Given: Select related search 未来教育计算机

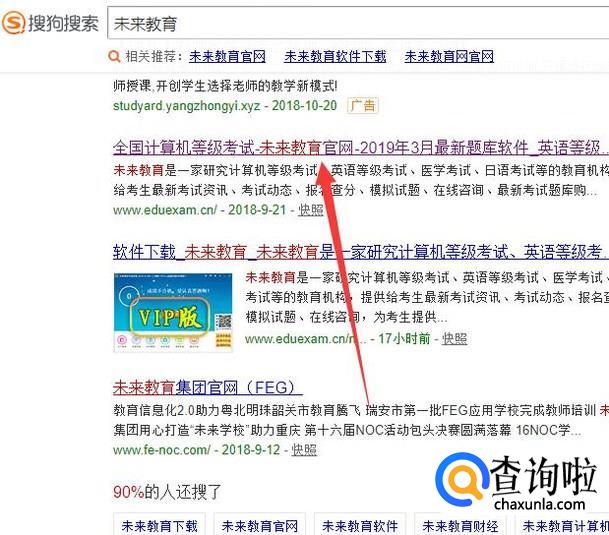Looking at the screenshot, I should click(562, 526).
